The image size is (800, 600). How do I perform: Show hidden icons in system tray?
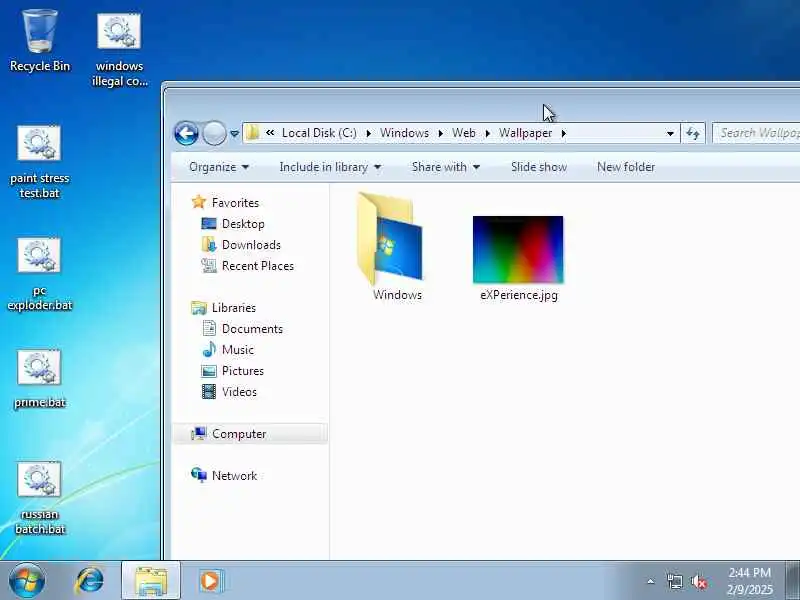[651, 581]
